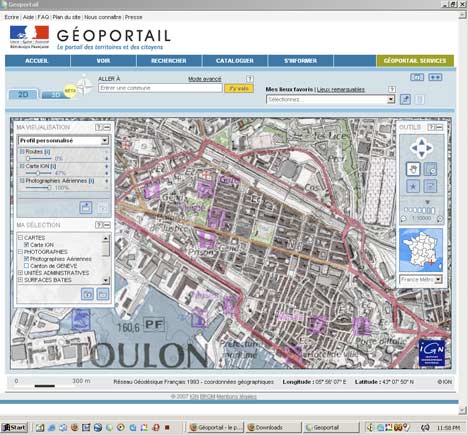Open the RECHERCHER menu tab

point(169,61)
